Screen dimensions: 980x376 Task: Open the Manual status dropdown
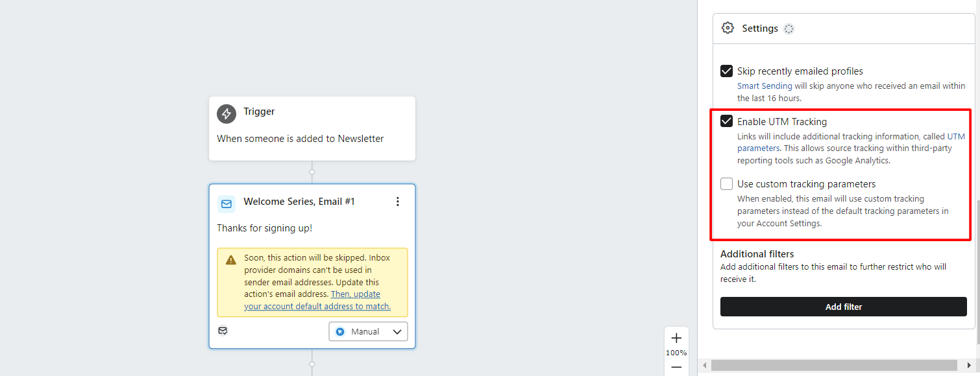point(368,331)
